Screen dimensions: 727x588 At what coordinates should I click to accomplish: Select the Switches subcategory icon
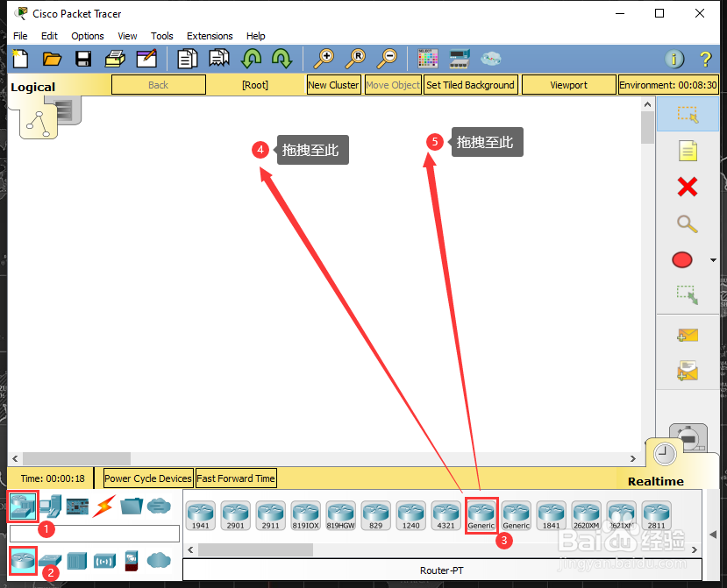(50, 561)
